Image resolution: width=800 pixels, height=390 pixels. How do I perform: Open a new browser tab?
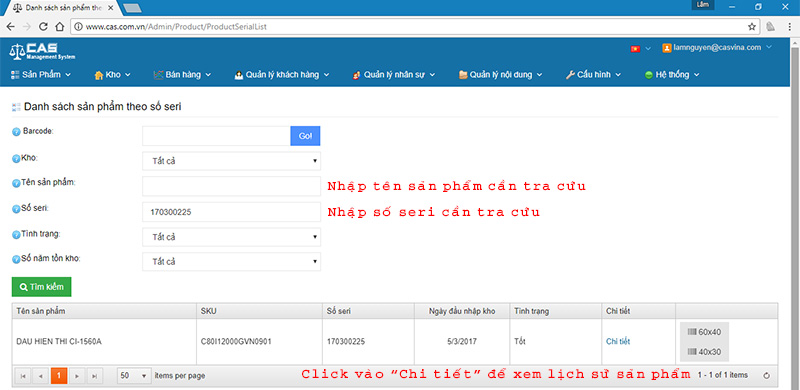click(132, 8)
